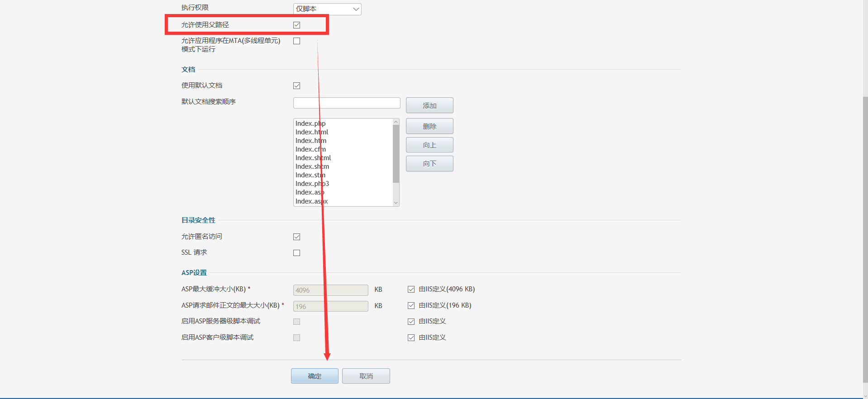
Task: Select Index.shtml in the document list
Action: pyautogui.click(x=313, y=158)
